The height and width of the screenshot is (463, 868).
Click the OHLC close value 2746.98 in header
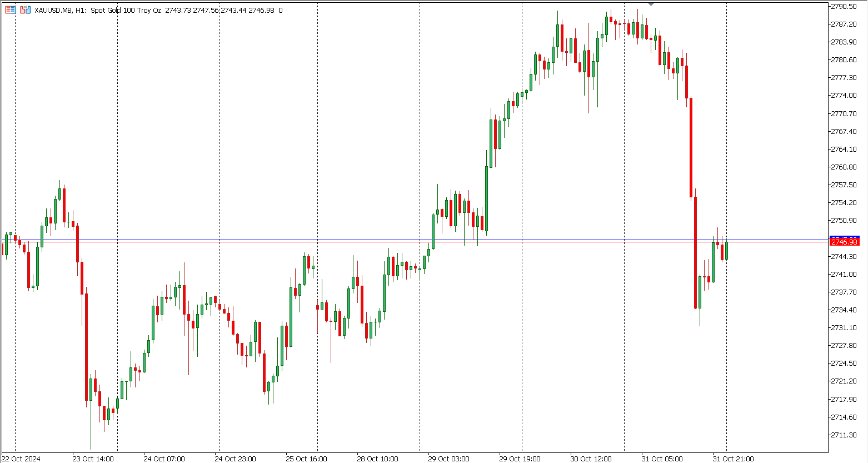point(262,10)
